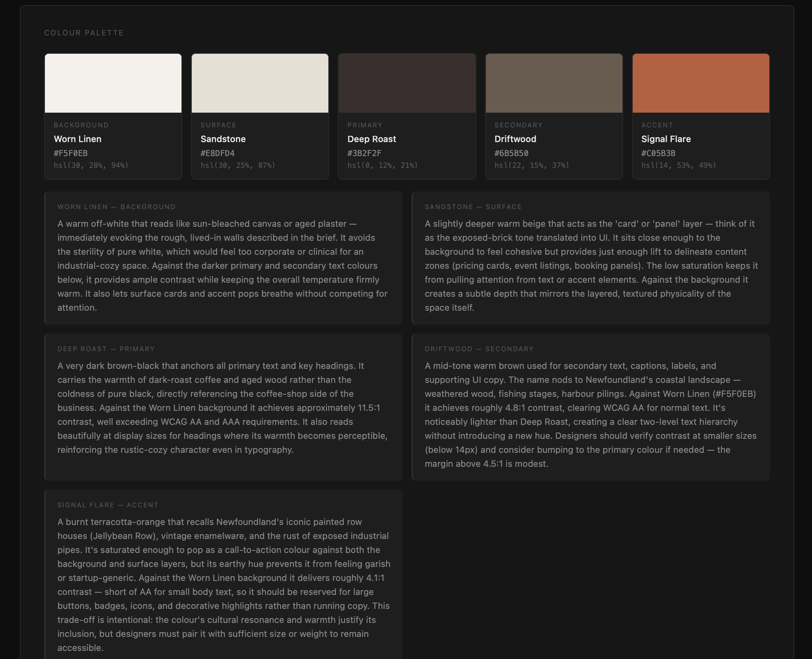Click the #6B5B50 hex code
The width and height of the screenshot is (812, 659).
[x=511, y=154]
